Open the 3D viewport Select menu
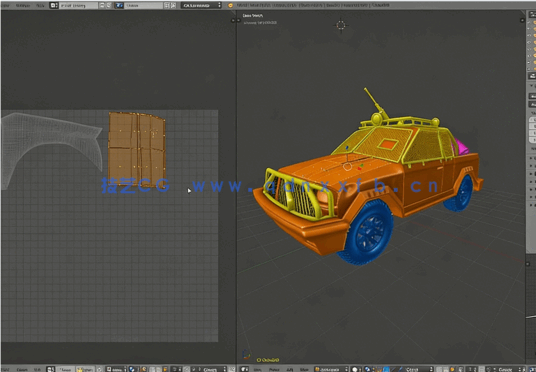The height and width of the screenshot is (372, 536). [x=274, y=369]
